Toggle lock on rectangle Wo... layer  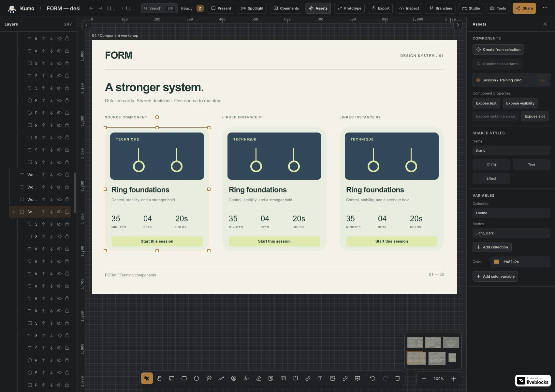[67, 200]
